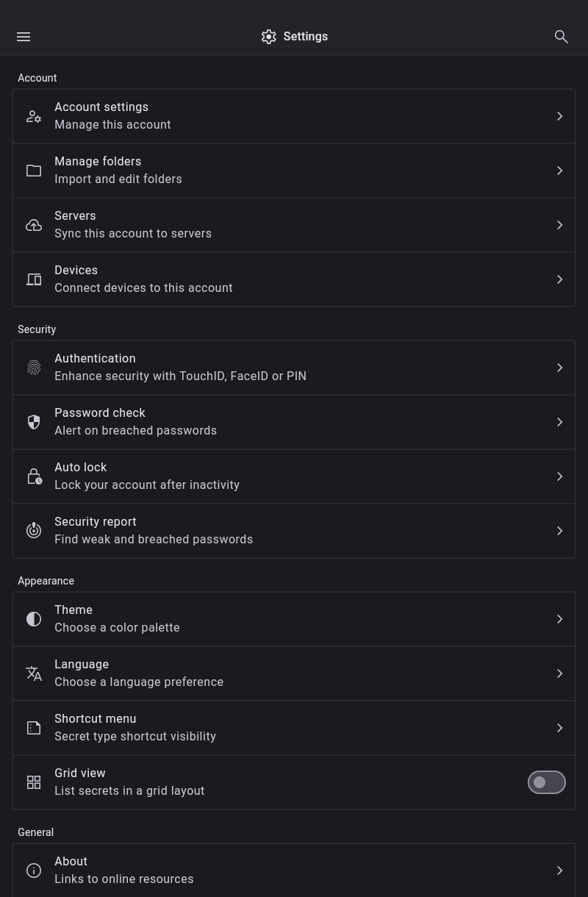Image resolution: width=588 pixels, height=897 pixels.
Task: Expand Account settings via its chevron
Action: click(x=560, y=116)
